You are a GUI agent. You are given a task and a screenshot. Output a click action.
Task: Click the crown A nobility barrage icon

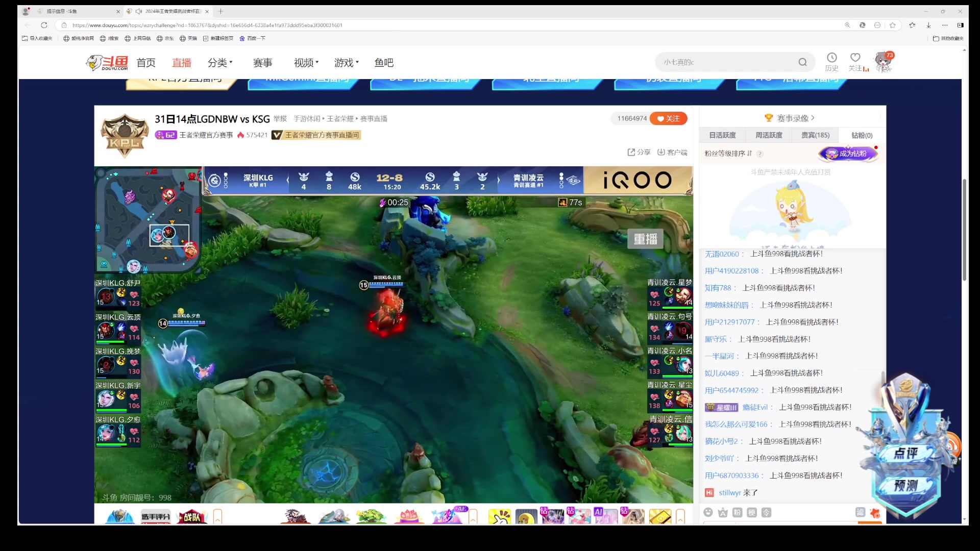pos(723,512)
